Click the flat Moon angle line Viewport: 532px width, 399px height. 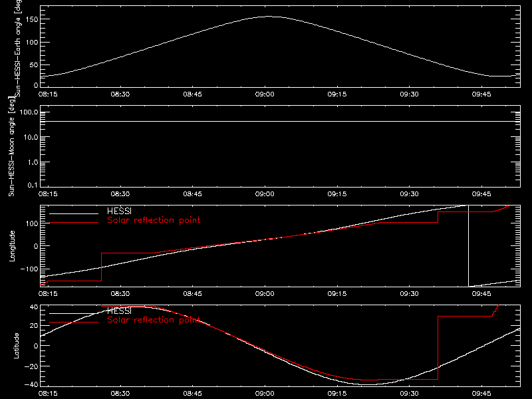[x=280, y=121]
